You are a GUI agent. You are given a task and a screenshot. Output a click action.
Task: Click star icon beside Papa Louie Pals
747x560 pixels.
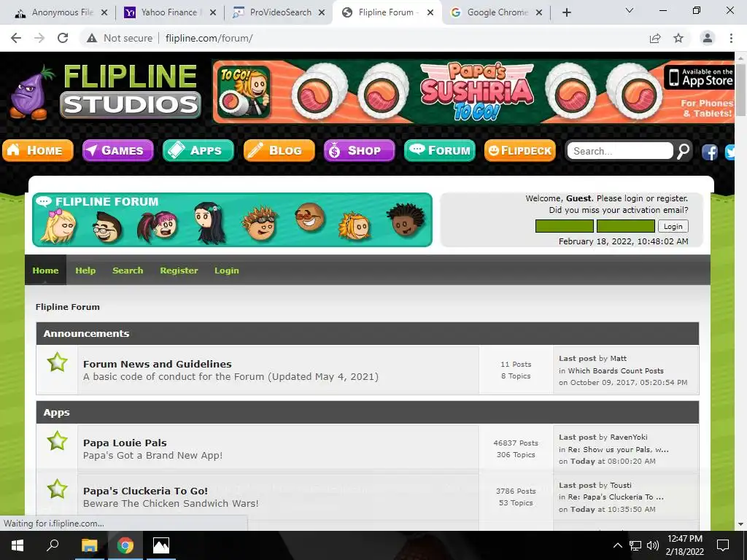pyautogui.click(x=57, y=441)
